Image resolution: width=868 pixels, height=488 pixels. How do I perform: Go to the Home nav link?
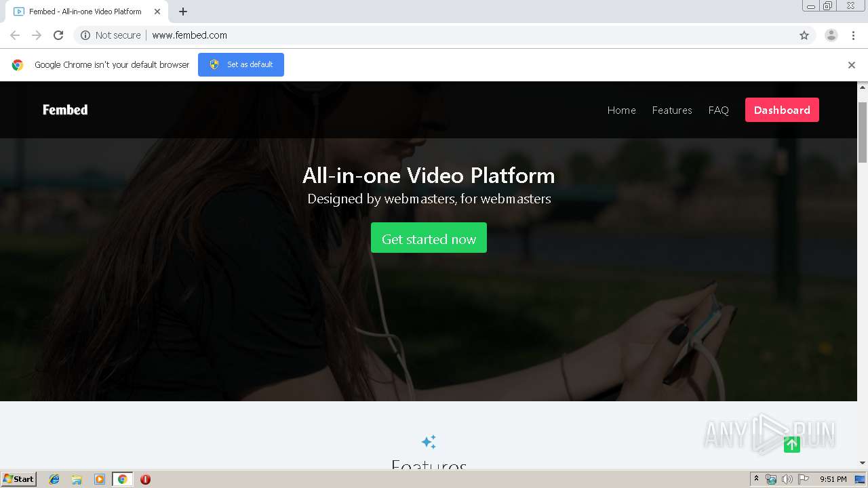[622, 110]
